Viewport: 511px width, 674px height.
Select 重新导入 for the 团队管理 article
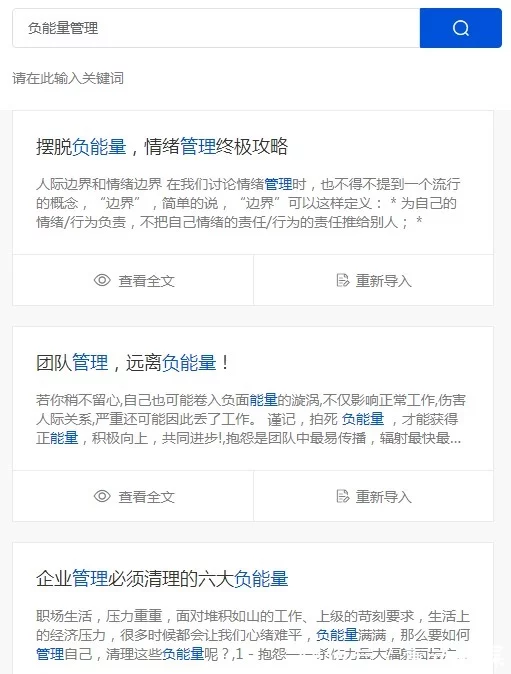tap(373, 496)
